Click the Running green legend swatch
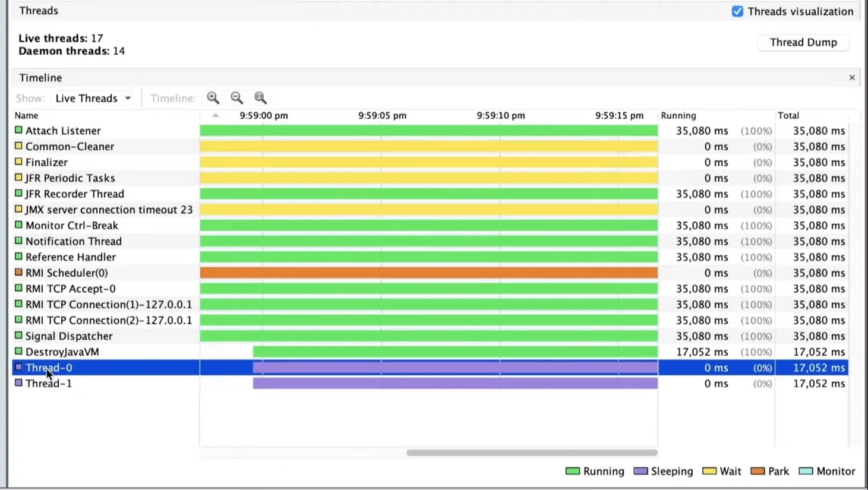The width and height of the screenshot is (868, 490). click(x=573, y=471)
